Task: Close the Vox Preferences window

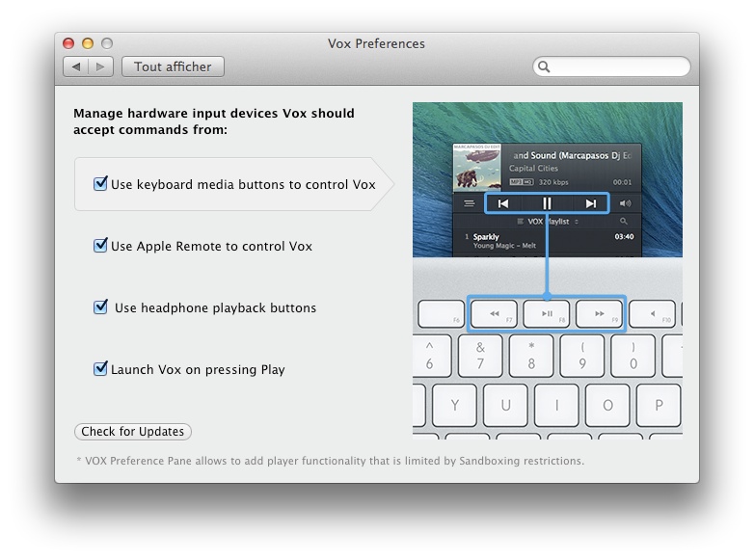Action: point(68,43)
